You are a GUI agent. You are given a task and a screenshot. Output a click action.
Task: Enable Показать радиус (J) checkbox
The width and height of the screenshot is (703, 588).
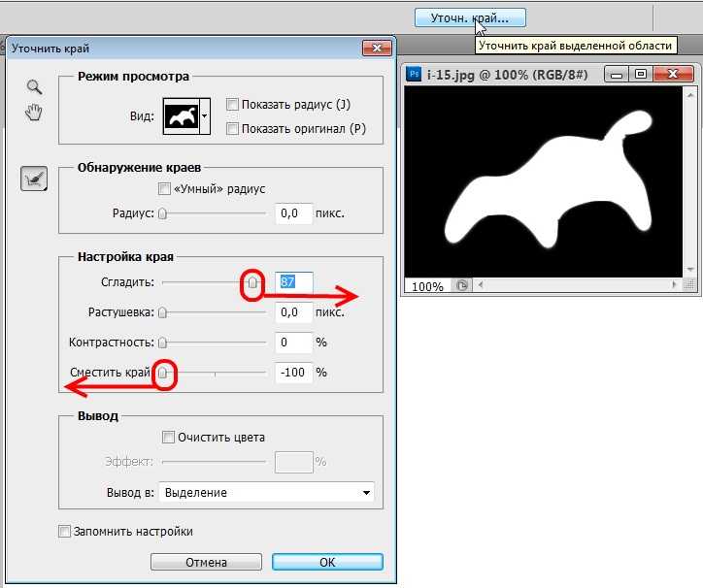(x=232, y=105)
